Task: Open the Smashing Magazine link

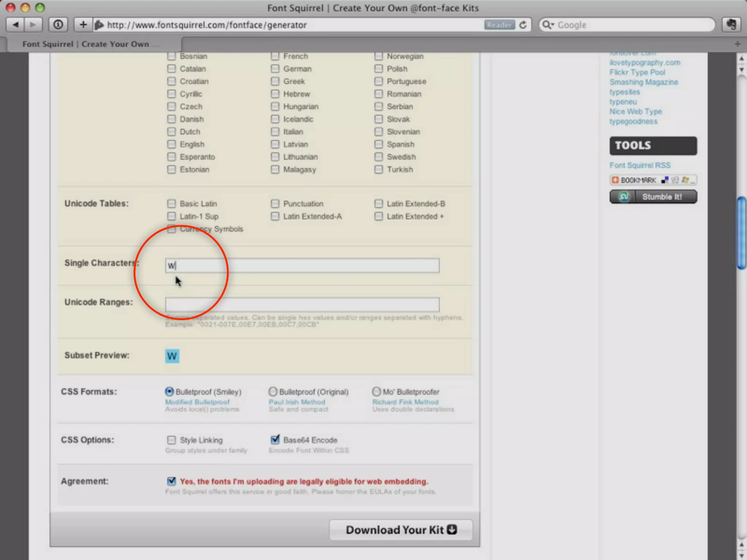Action: coord(644,82)
